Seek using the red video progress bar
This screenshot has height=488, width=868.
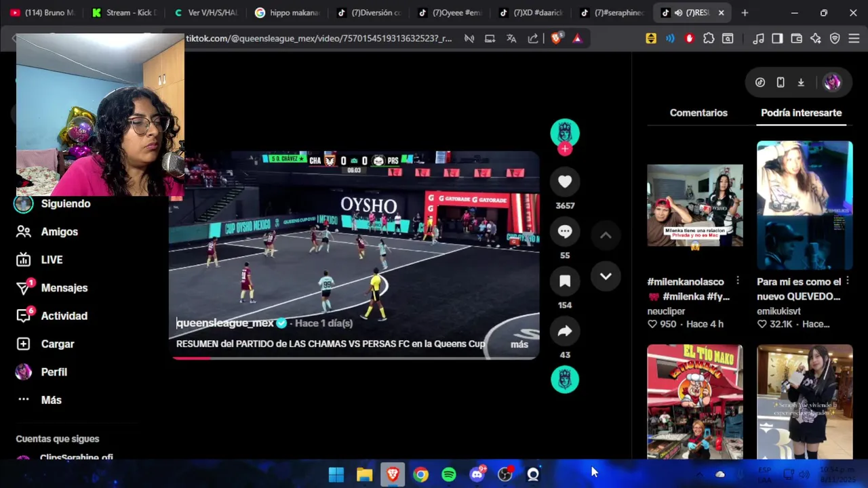click(354, 357)
